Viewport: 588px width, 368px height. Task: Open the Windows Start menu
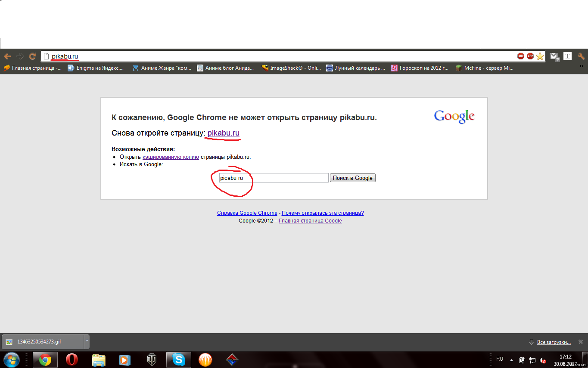point(12,359)
